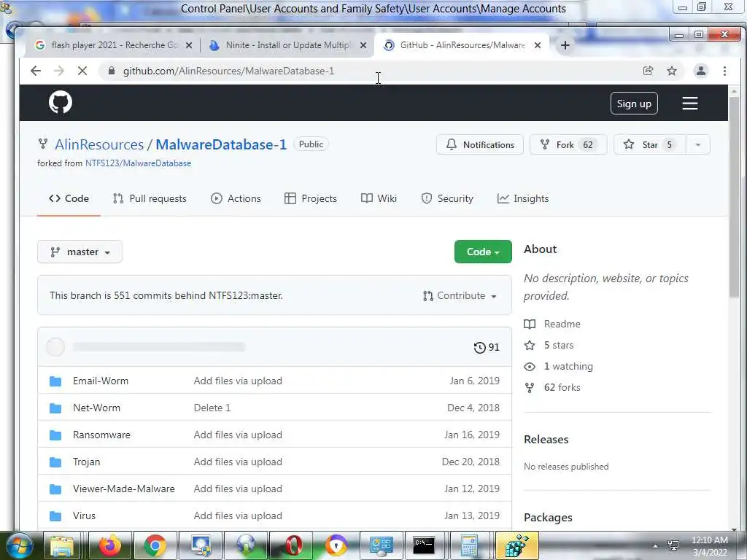
Task: Open the Net-Worm folder
Action: (x=97, y=408)
